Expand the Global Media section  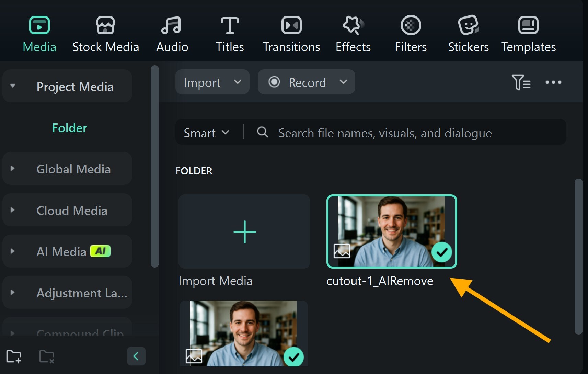12,168
